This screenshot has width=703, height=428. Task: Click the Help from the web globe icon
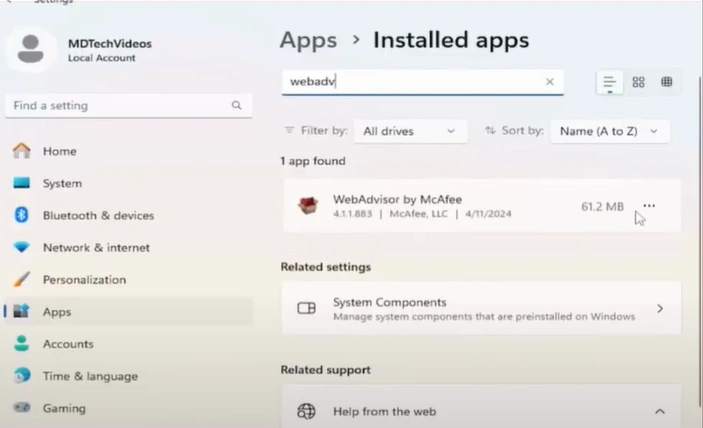tap(307, 411)
